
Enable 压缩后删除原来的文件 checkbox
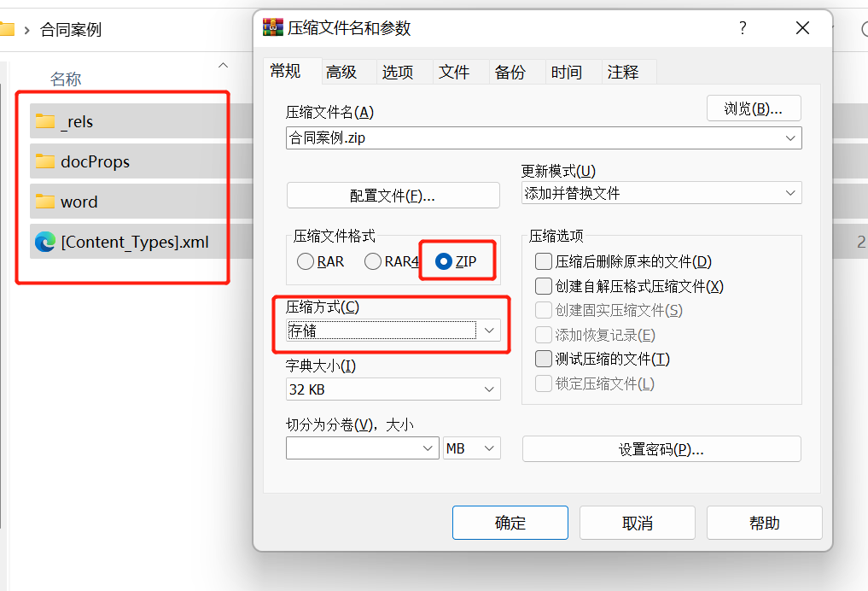[544, 261]
